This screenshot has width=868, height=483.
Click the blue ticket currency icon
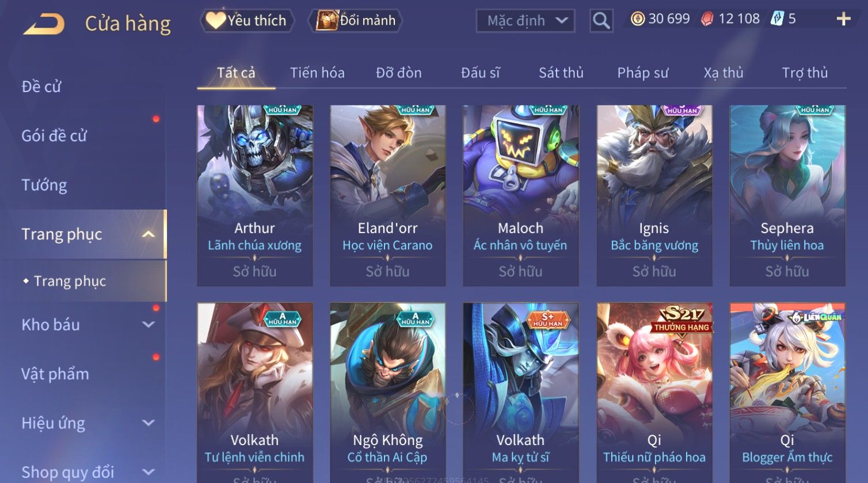click(777, 19)
